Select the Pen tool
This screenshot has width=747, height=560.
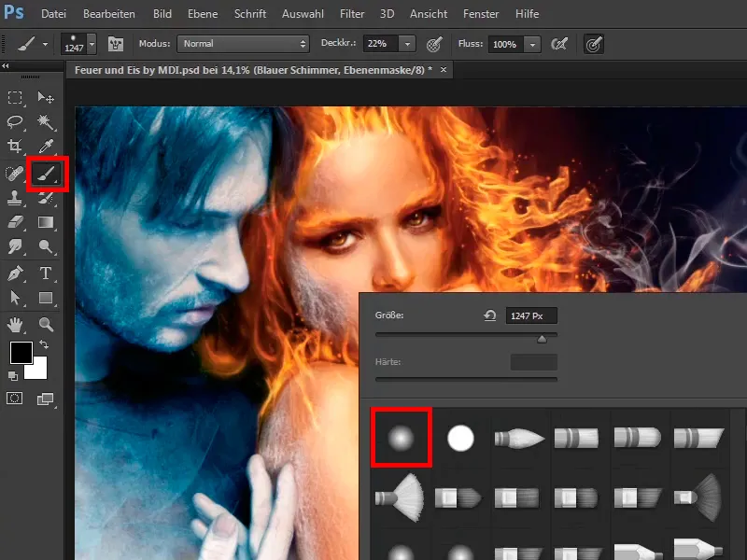click(15, 273)
